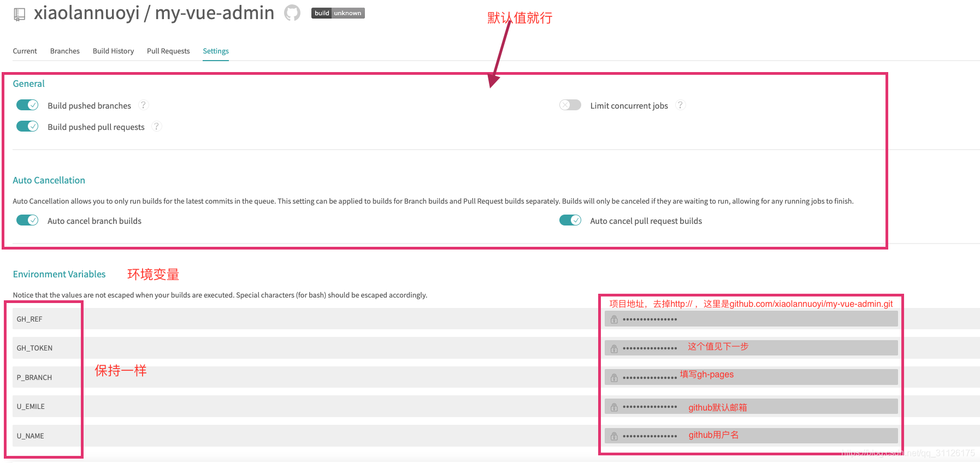The height and width of the screenshot is (463, 980).
Task: Click the GH_TOKEN masked value field
Action: tap(751, 348)
